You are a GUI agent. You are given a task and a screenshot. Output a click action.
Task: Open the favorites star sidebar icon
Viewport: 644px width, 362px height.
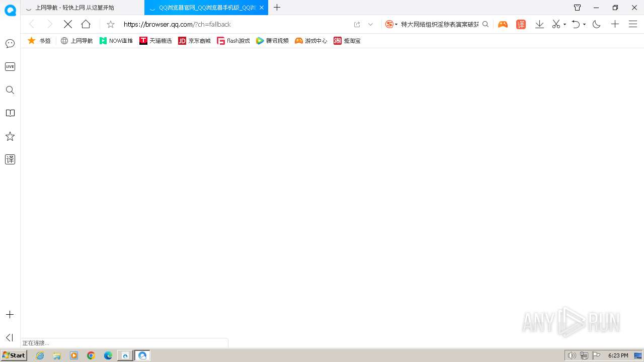[10, 136]
